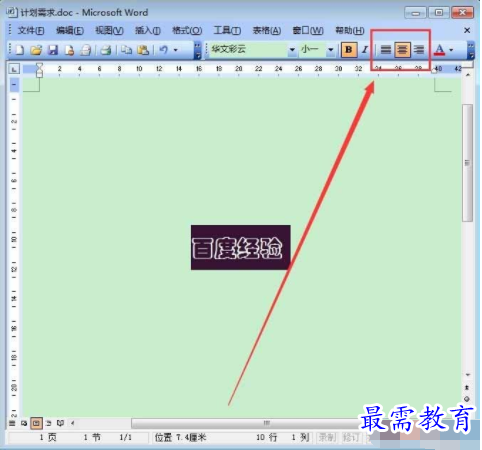Open the 工具(T) menu
The image size is (482, 450).
[227, 31]
